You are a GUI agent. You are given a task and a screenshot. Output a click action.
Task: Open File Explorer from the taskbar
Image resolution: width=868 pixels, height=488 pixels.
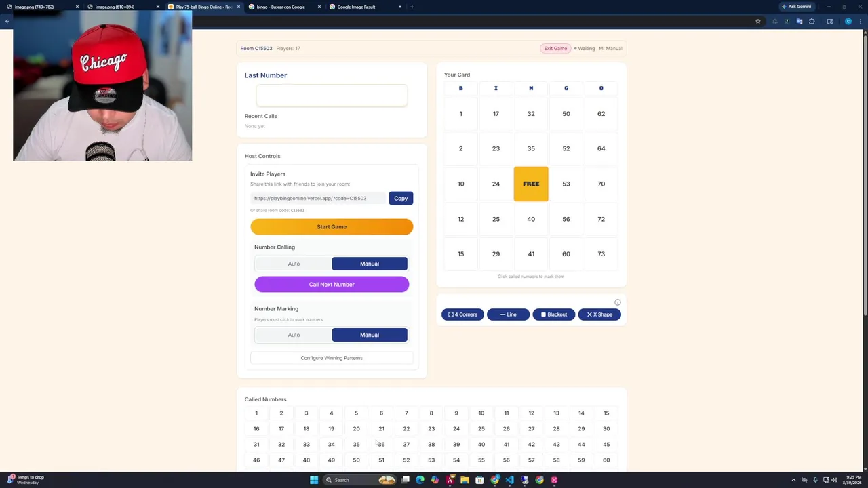pyautogui.click(x=465, y=480)
